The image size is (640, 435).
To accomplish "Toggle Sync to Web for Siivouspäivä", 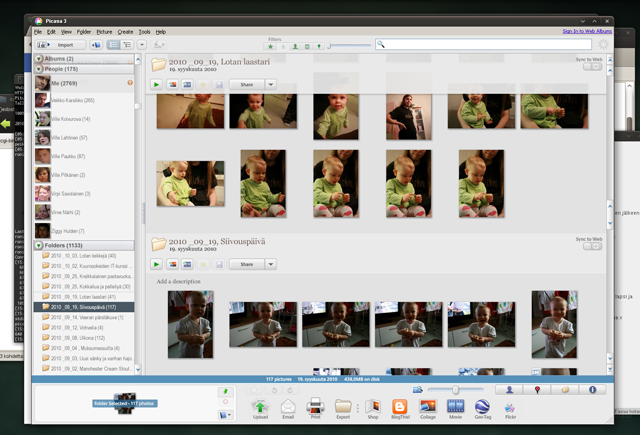I will click(x=592, y=246).
